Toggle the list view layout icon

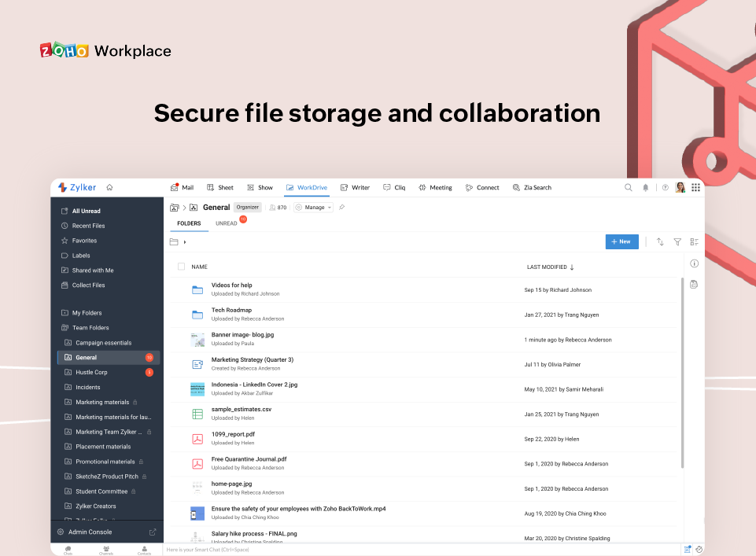pyautogui.click(x=695, y=242)
